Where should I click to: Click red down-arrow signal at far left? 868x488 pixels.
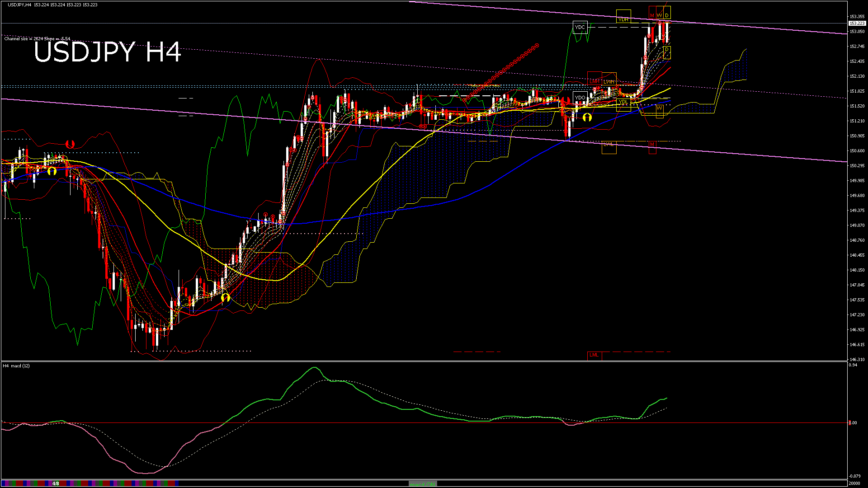point(70,144)
